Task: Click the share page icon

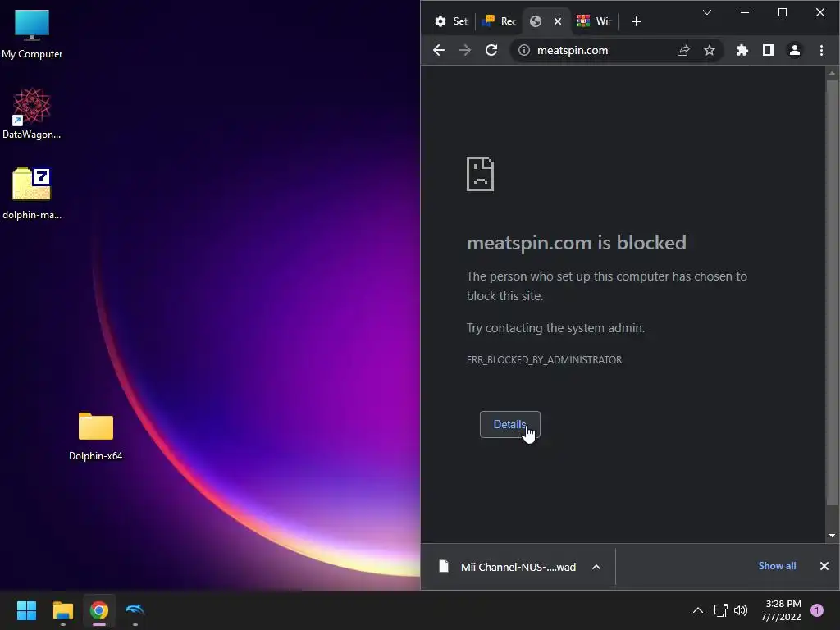Action: point(683,50)
